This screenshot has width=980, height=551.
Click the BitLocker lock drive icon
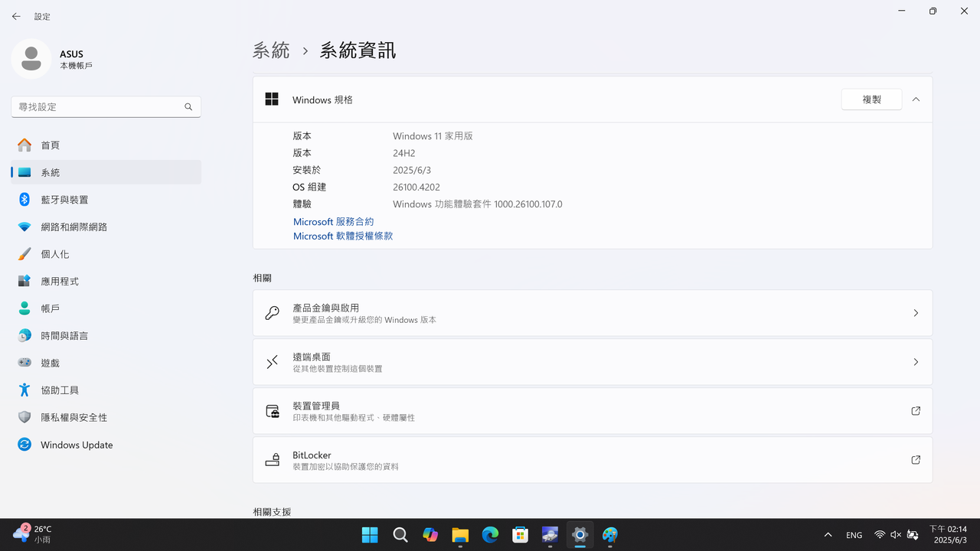[x=272, y=460]
